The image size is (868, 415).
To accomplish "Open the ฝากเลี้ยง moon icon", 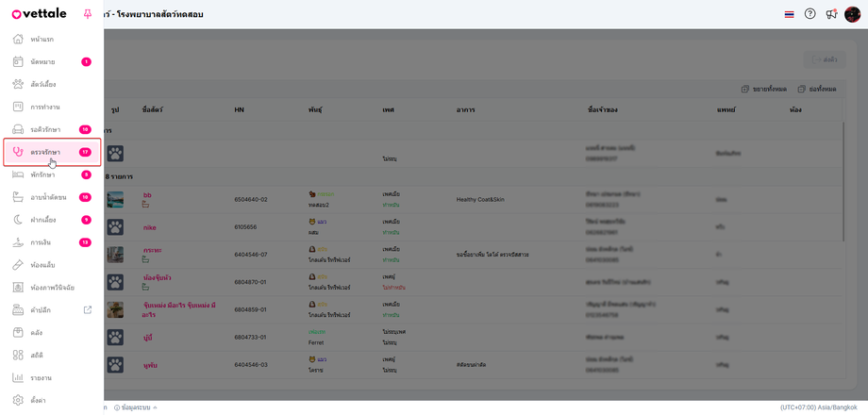I will click(x=18, y=220).
